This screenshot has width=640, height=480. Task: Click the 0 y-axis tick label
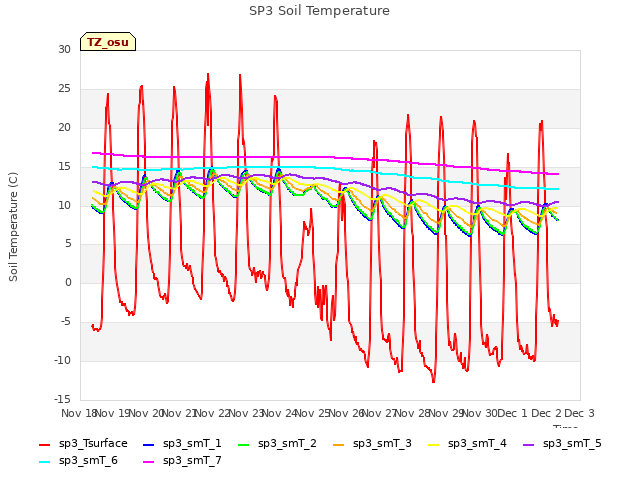click(68, 282)
